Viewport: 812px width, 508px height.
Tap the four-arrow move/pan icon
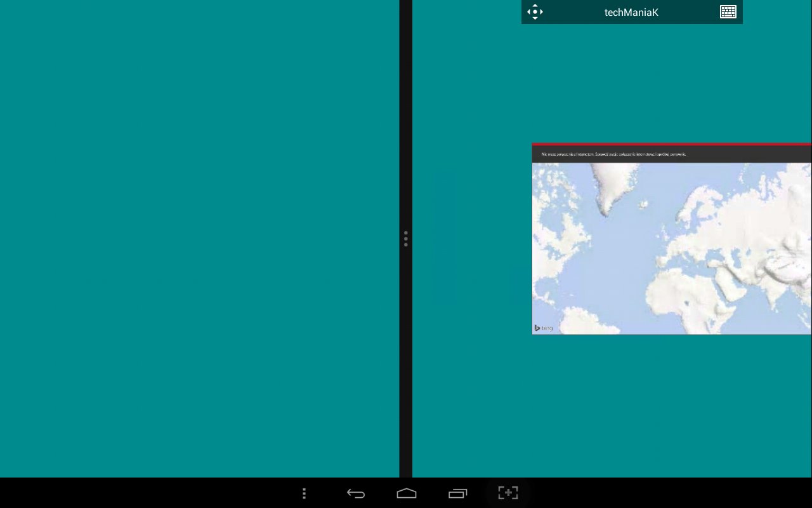point(535,12)
